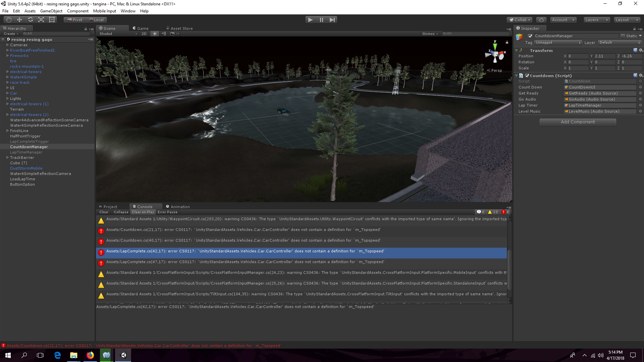Open the Assets menu
The height and width of the screenshot is (362, 644).
point(30,11)
